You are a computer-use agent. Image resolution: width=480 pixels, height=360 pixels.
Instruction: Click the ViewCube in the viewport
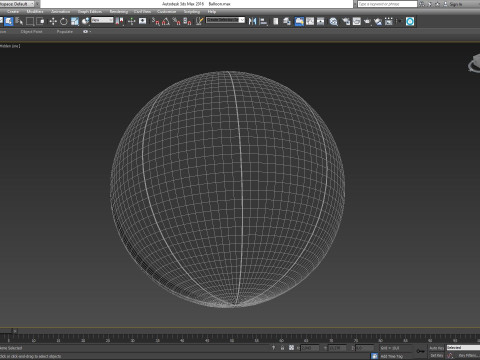(474, 63)
